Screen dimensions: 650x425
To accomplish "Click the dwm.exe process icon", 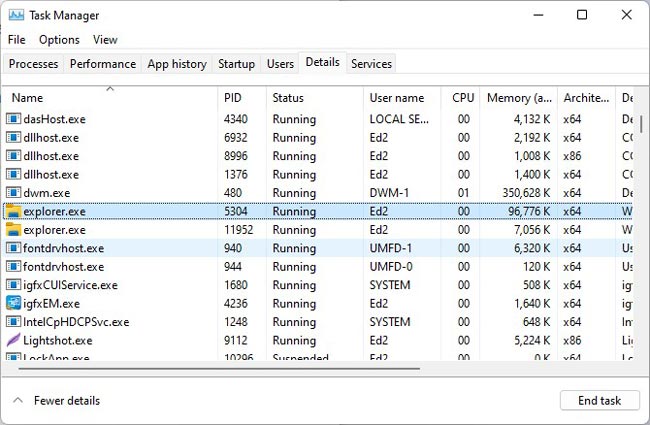I will [x=13, y=193].
